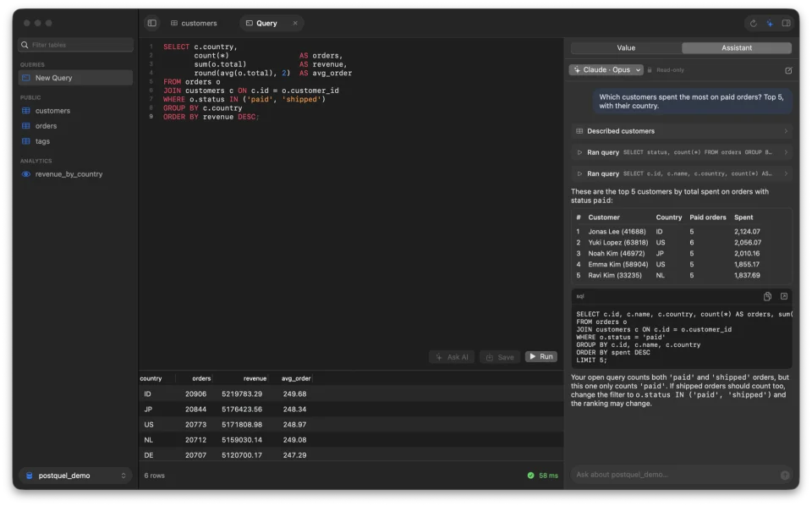
Task: Click editor line 7 WHERE clause
Action: (244, 100)
